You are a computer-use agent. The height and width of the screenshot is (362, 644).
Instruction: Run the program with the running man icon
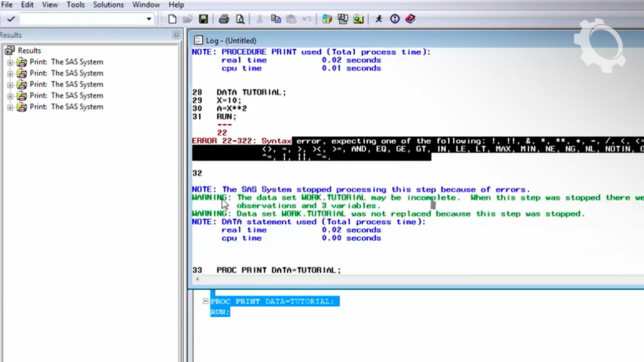pos(379,19)
